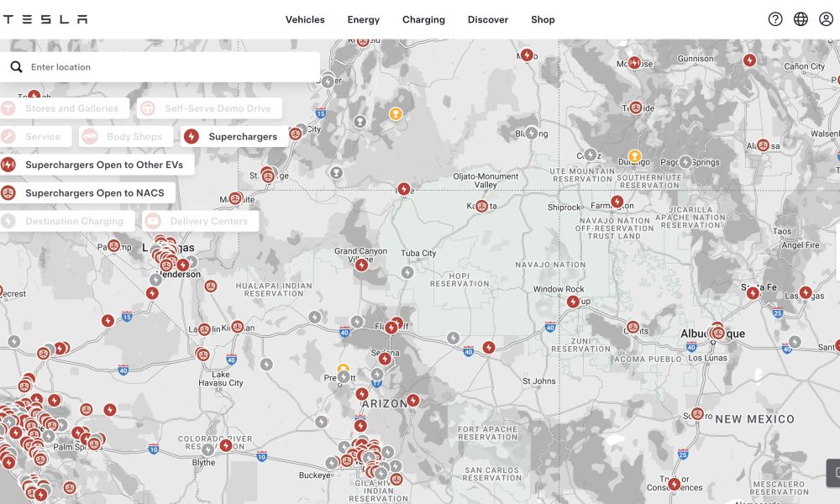Disable the Superchargers filter
The image size is (840, 504).
click(x=234, y=137)
